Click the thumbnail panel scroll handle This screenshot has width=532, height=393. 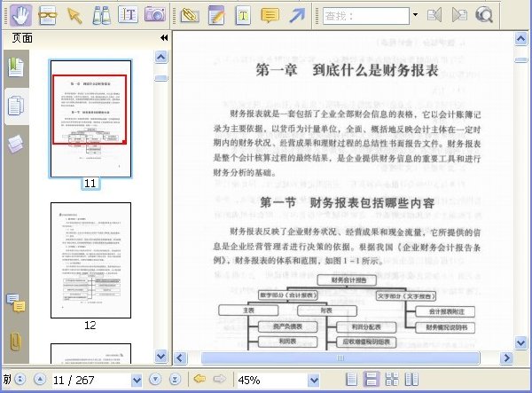click(x=160, y=78)
